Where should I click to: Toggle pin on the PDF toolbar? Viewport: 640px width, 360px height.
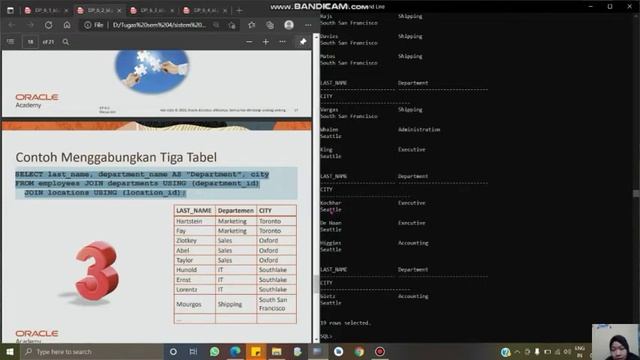(x=303, y=42)
